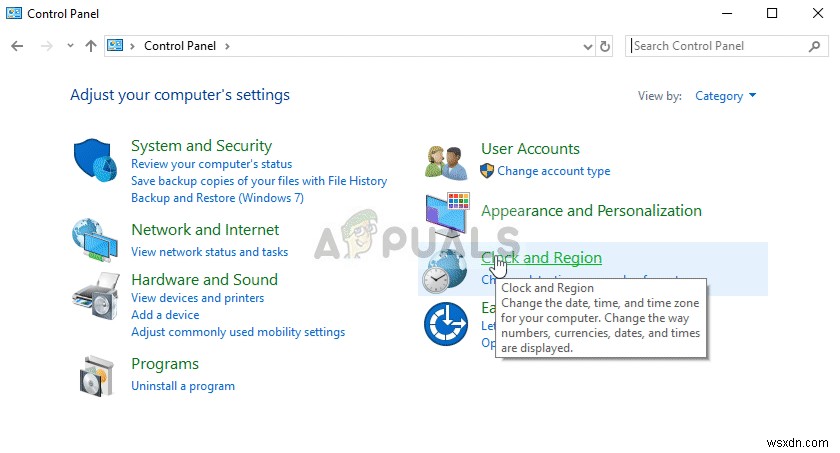Click the System and Security shield icon
The image size is (840, 453).
(x=95, y=160)
